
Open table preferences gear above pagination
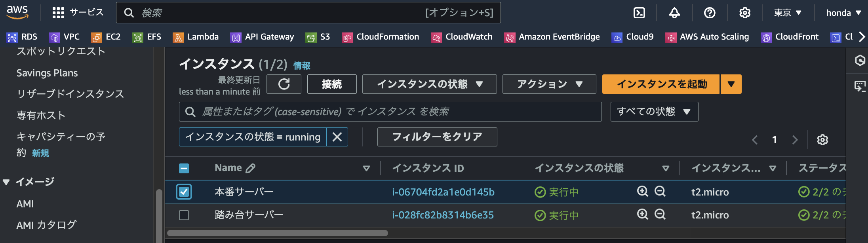coord(822,140)
